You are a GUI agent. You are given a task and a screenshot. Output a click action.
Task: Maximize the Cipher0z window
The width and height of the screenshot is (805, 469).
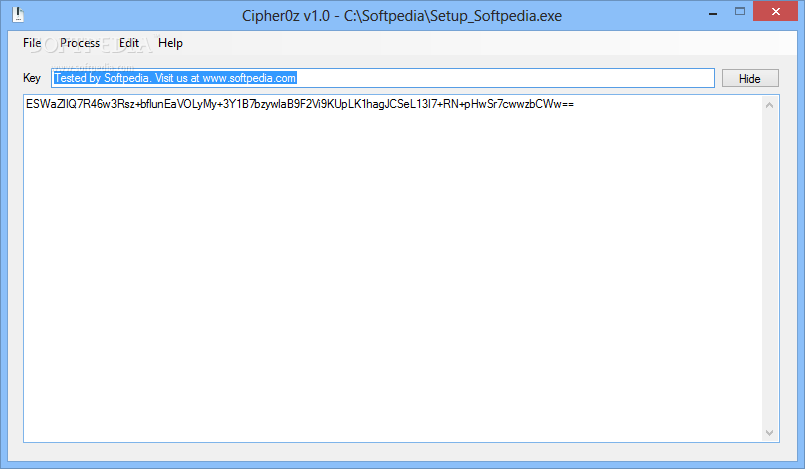tap(740, 12)
